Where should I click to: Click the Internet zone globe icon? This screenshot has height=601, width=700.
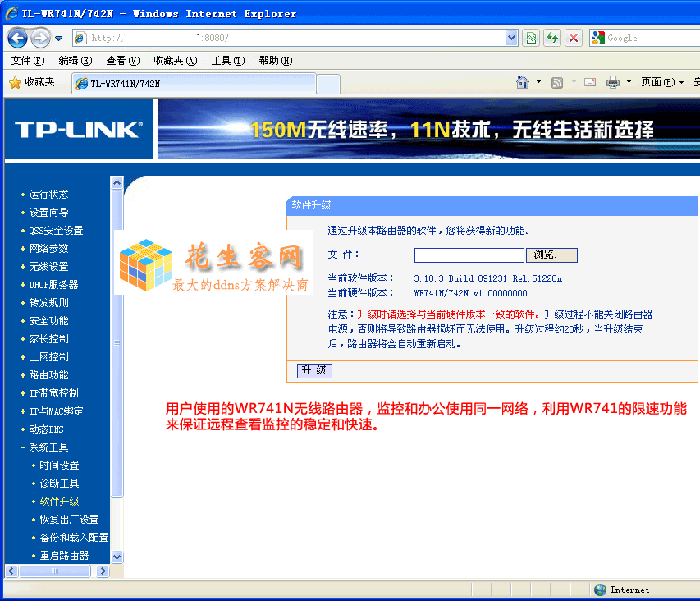[601, 590]
